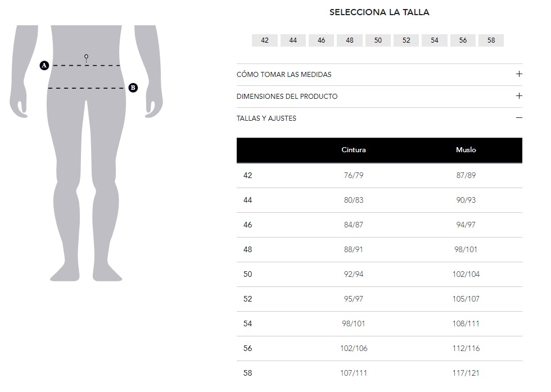Open the Cómo tomar las medidas section
This screenshot has height=392, width=551.
[284, 75]
